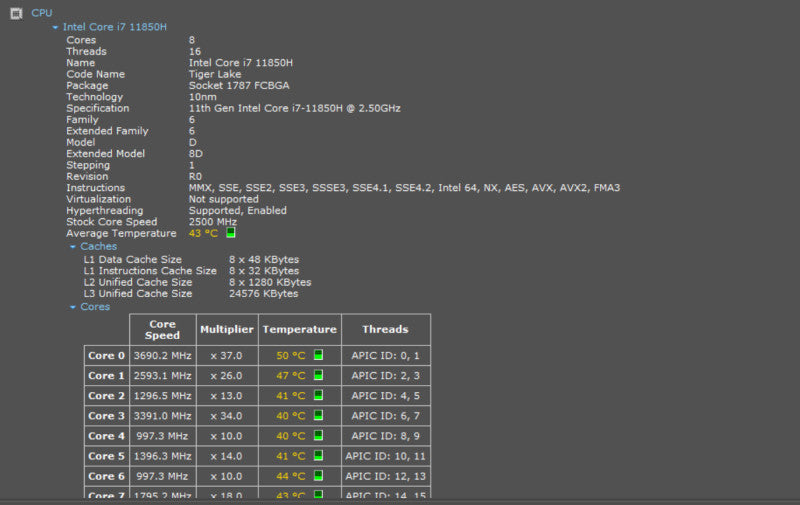Click Core 4 temperature indicator icon

coord(318,435)
